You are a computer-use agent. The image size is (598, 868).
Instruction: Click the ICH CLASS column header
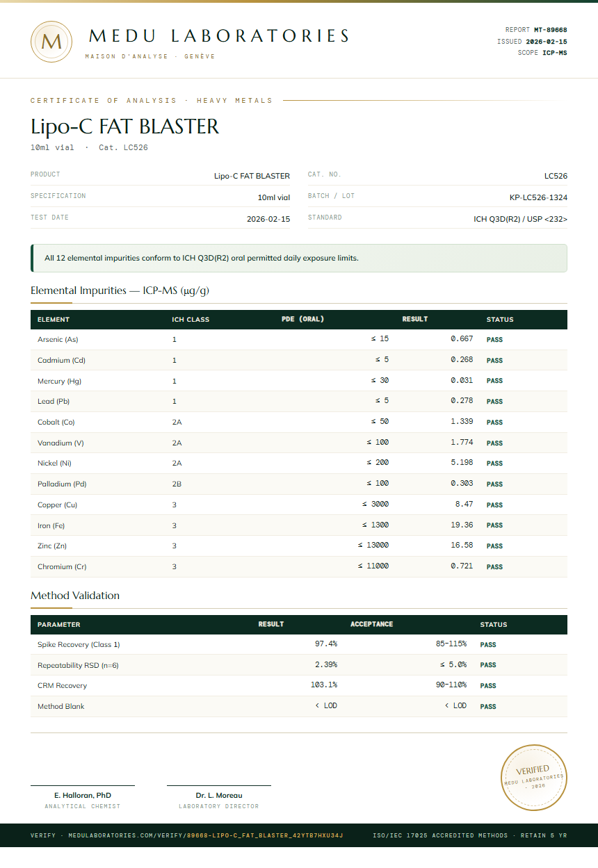tap(191, 320)
